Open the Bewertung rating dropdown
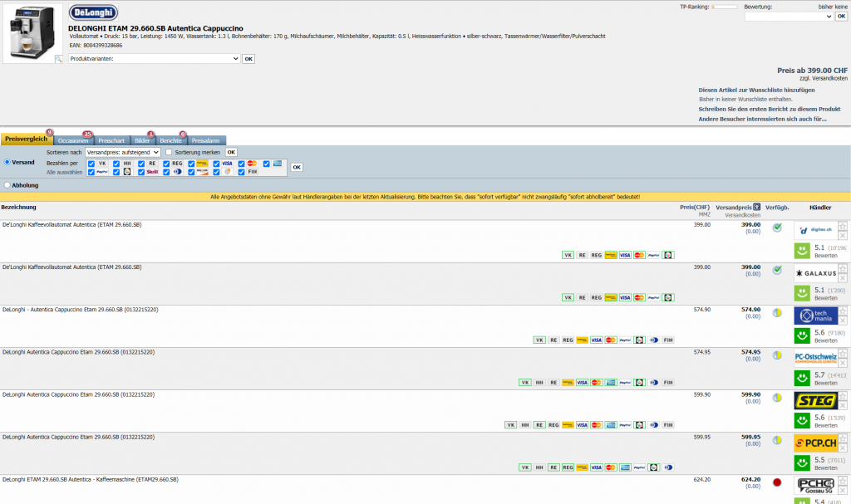This screenshot has height=504, width=851. pyautogui.click(x=788, y=17)
